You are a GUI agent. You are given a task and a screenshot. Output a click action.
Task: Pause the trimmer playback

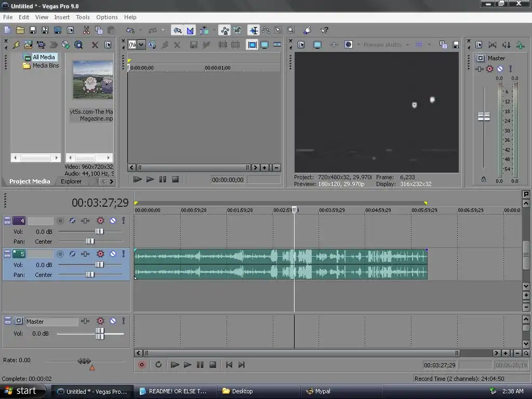[163, 179]
